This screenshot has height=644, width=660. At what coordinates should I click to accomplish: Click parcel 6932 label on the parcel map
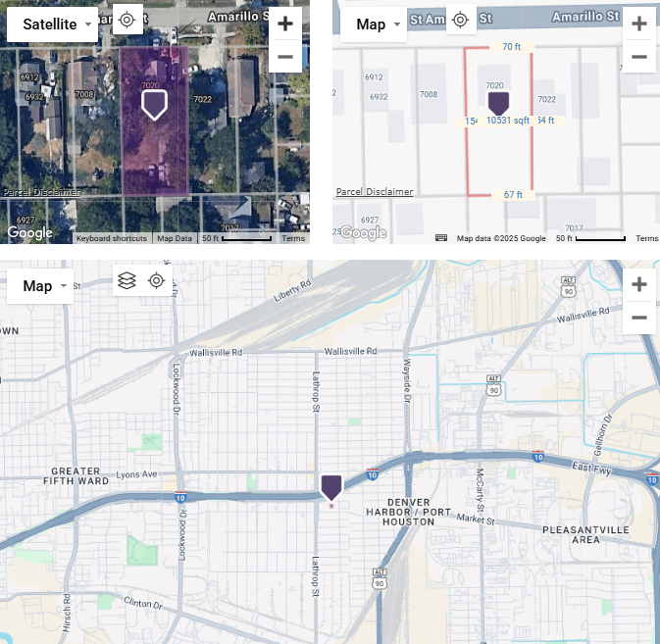pyautogui.click(x=379, y=97)
